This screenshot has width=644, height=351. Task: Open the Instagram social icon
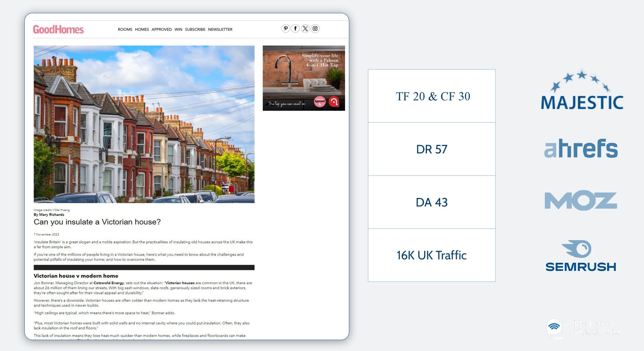[x=315, y=28]
